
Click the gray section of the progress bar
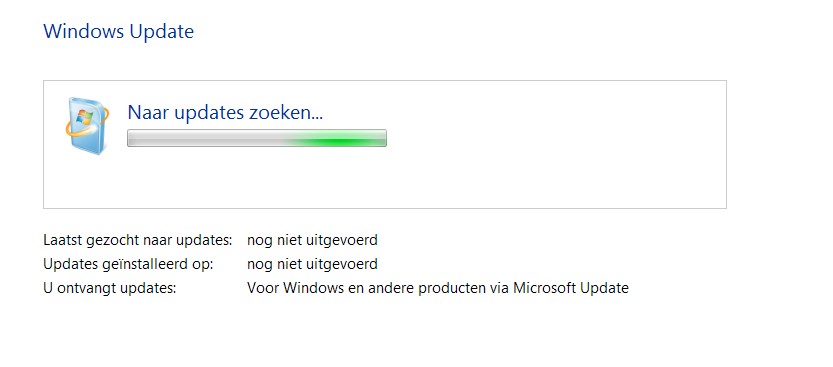[207, 138]
